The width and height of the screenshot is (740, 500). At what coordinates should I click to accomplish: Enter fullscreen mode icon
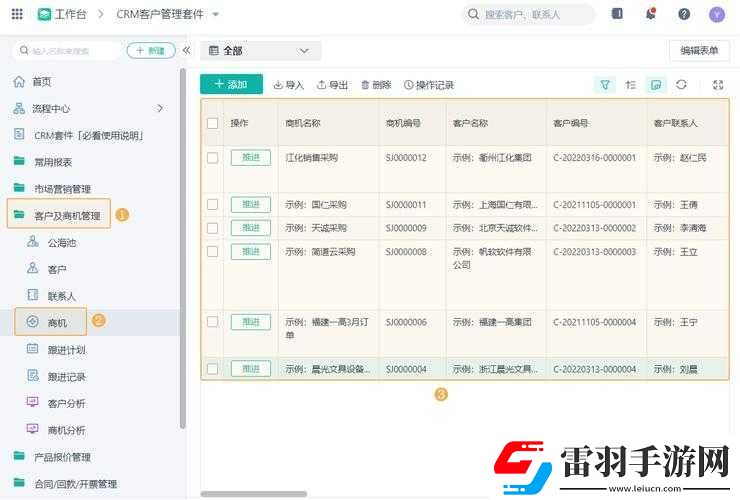click(x=718, y=85)
